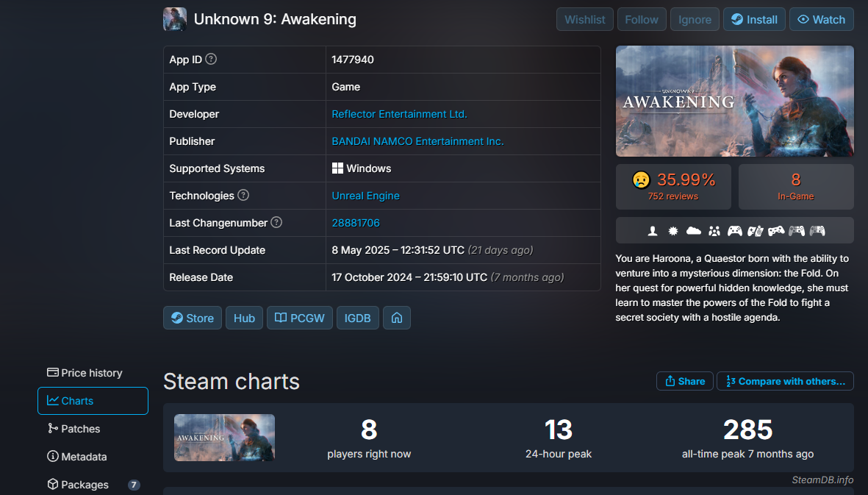Viewport: 868px width, 495px height.
Task: Go to the Price history section
Action: 85,373
